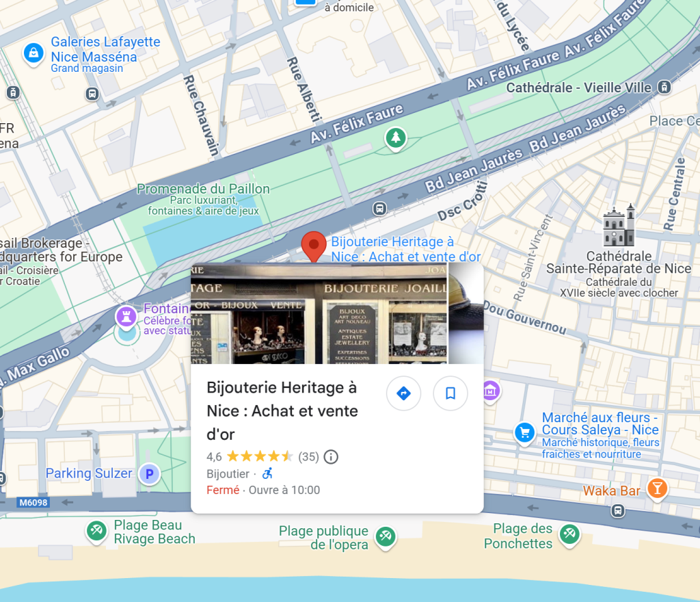Screen dimensions: 700x602
Task: Click the Plage Beau Rivage Beach pin
Action: (x=96, y=532)
